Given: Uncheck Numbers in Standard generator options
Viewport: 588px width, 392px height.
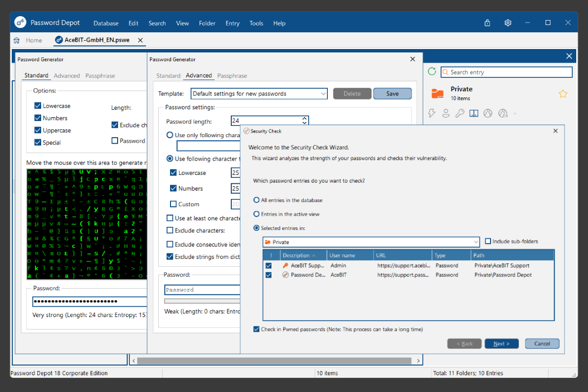Looking at the screenshot, I should [x=38, y=118].
